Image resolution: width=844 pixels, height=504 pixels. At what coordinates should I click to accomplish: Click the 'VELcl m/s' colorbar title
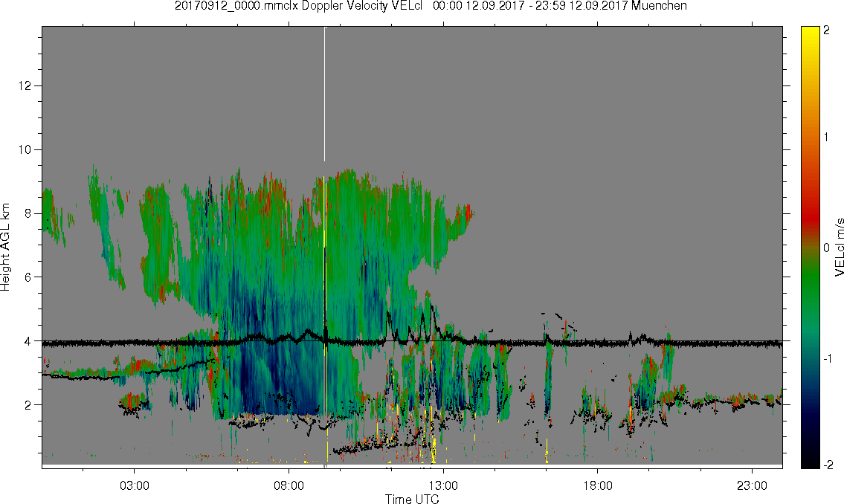(839, 248)
